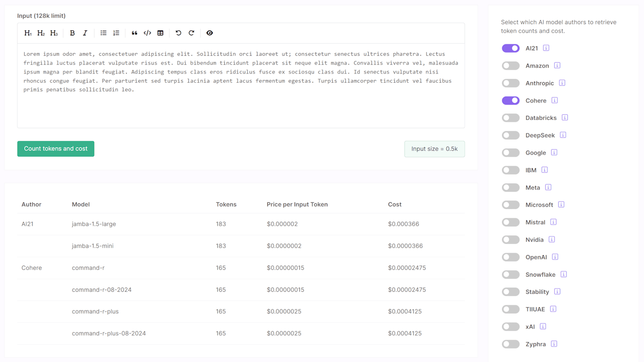Viewport: 644px width, 362px height.
Task: Open info icon next to OpenAI
Action: coord(555,257)
